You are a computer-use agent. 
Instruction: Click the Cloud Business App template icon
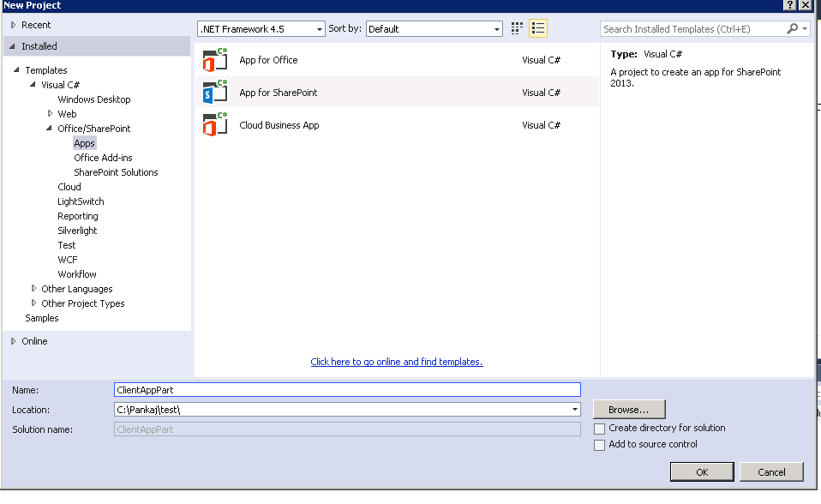click(x=215, y=124)
